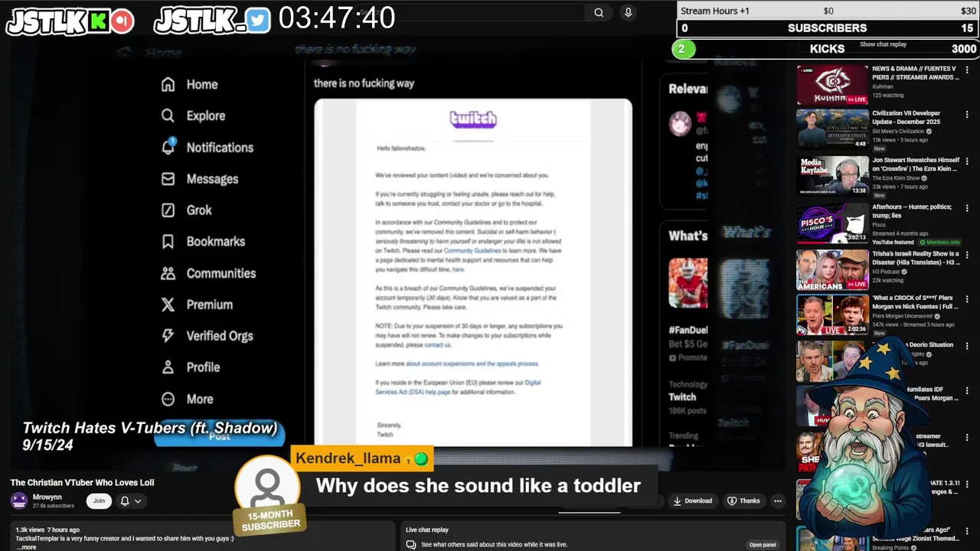Open options menu for Jon Stewart Crossfire video
This screenshot has width=980, height=551.
click(967, 162)
